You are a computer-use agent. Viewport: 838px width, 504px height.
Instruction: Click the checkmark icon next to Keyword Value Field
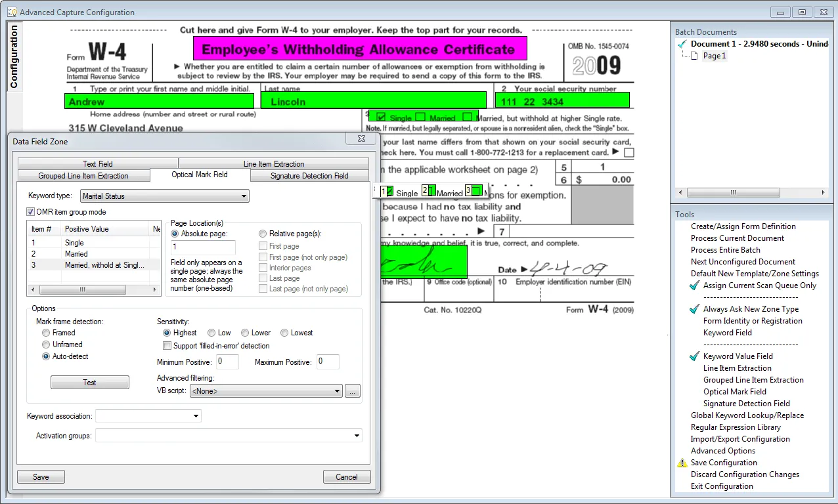694,356
